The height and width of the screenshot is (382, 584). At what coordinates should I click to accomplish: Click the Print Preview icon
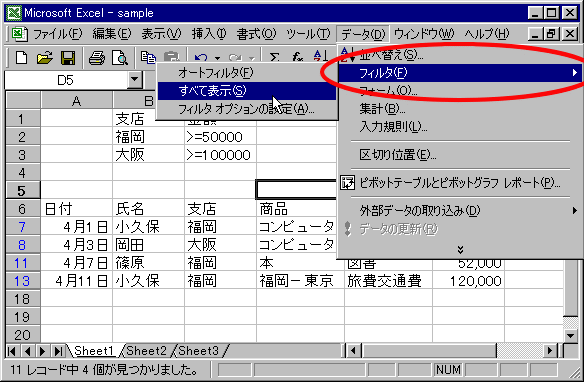point(120,58)
